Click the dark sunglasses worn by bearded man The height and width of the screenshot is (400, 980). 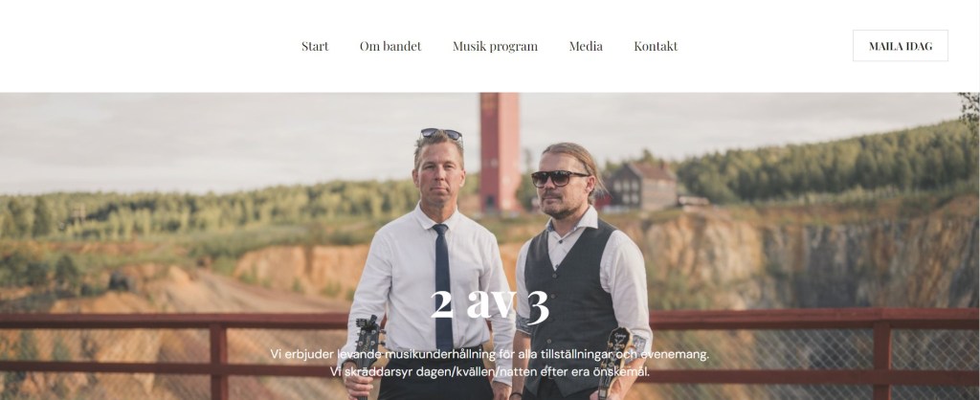pyautogui.click(x=558, y=178)
